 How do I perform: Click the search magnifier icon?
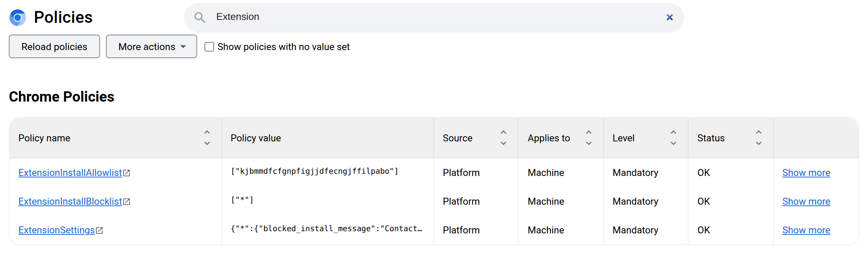(x=200, y=17)
